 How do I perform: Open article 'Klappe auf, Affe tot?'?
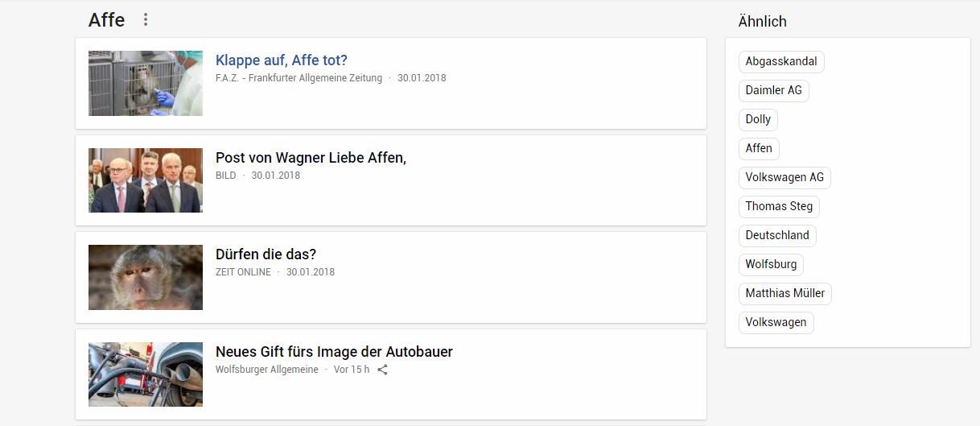coord(282,60)
